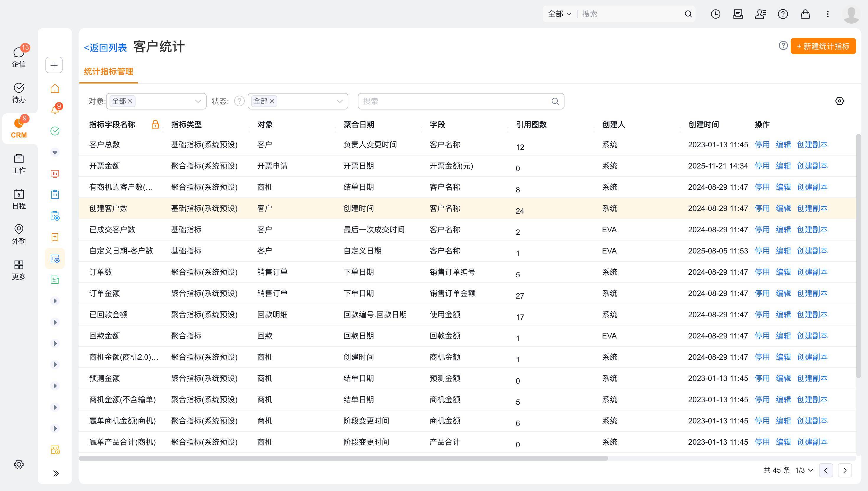Open the column settings hexagon icon
Image resolution: width=868 pixels, height=491 pixels.
click(839, 101)
